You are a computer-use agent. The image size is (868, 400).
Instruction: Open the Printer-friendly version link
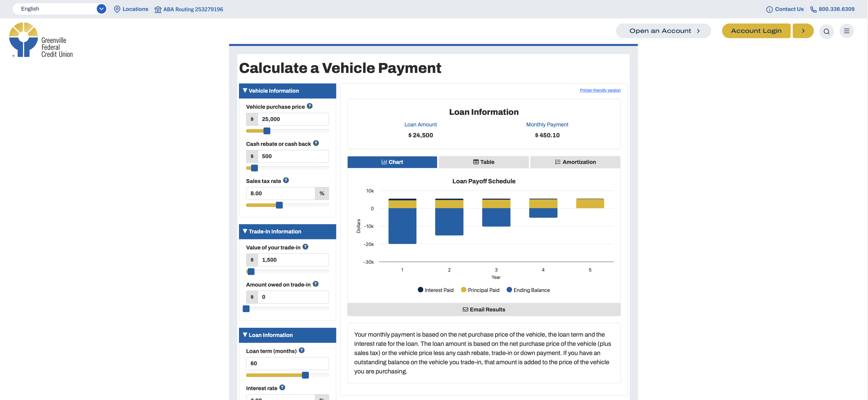click(600, 90)
